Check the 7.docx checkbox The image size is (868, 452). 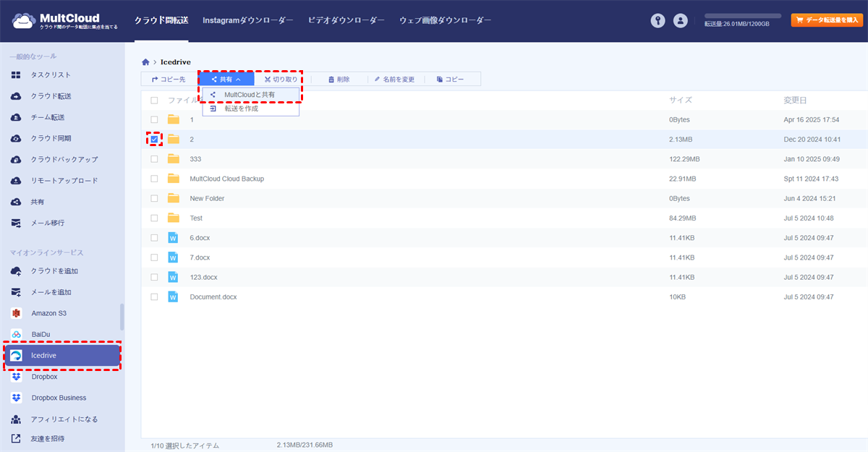[x=154, y=257]
